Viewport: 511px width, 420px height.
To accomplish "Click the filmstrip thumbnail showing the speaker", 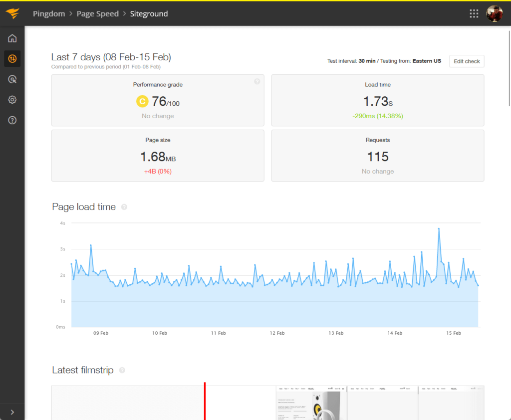I will click(x=311, y=403).
